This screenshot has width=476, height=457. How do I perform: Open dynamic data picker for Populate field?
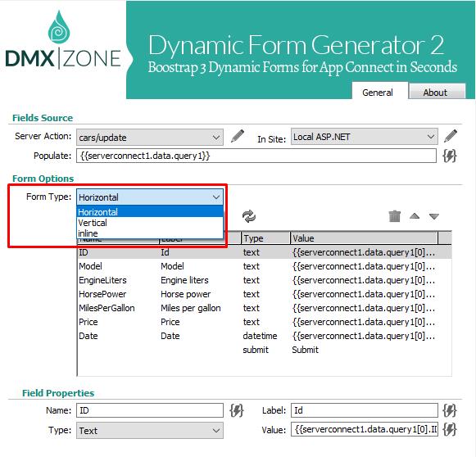[x=450, y=156]
